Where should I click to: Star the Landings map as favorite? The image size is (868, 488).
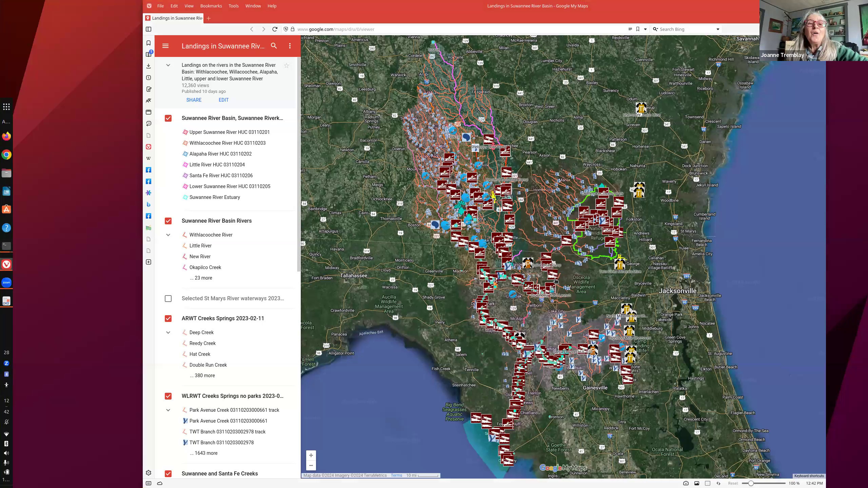(x=287, y=66)
